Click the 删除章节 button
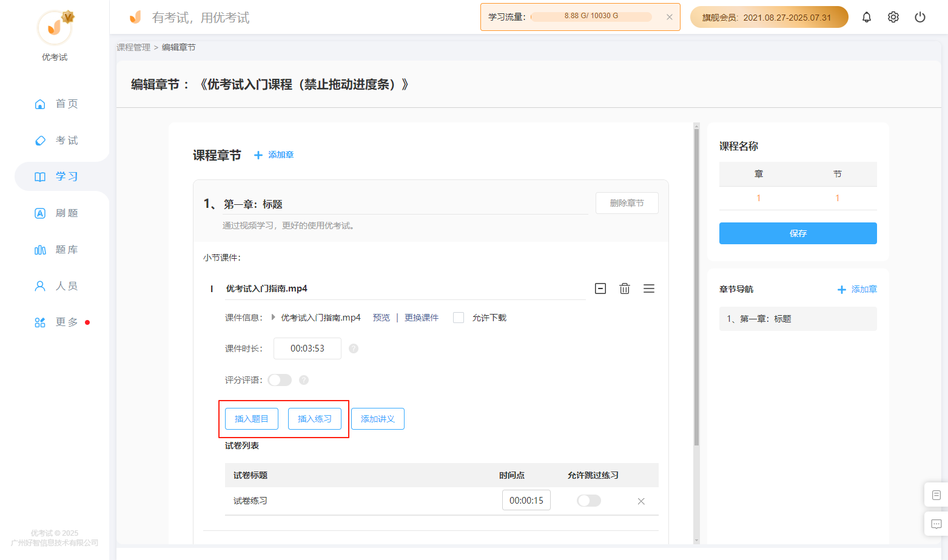Image resolution: width=948 pixels, height=560 pixels. tap(627, 203)
